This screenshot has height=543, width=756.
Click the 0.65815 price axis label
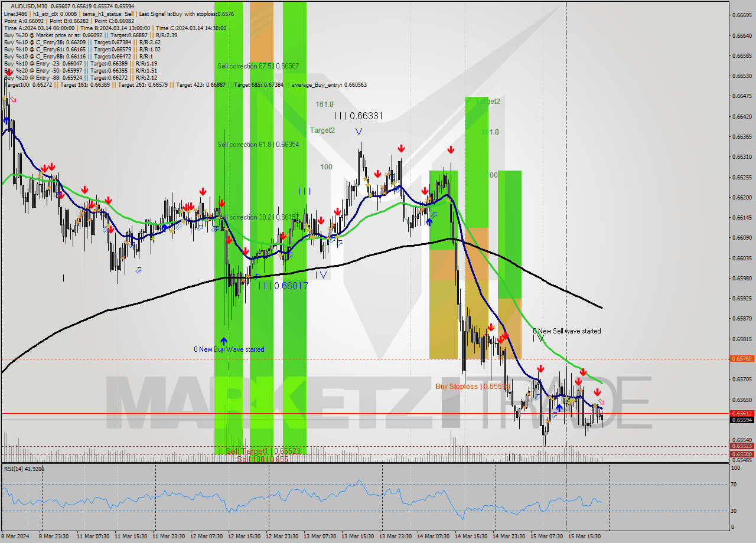point(742,339)
